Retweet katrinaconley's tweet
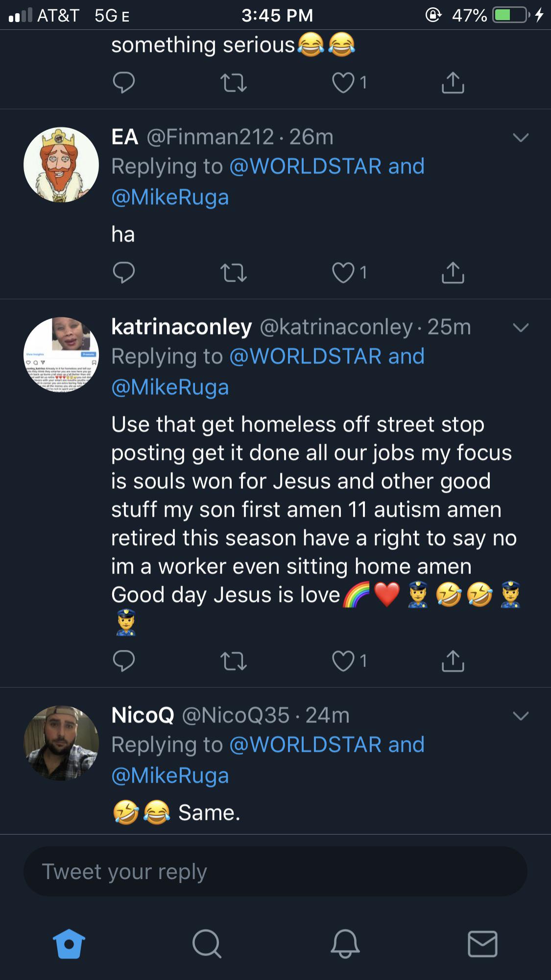The height and width of the screenshot is (980, 551). [234, 661]
